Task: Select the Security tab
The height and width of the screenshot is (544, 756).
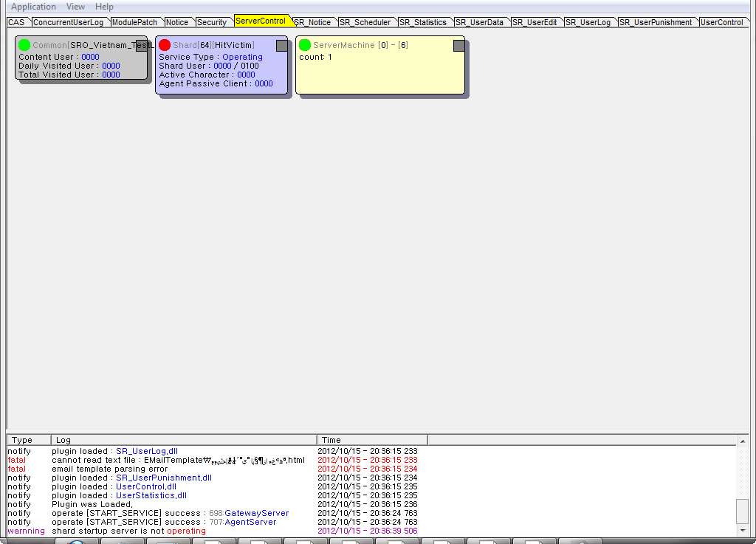Action: point(212,22)
